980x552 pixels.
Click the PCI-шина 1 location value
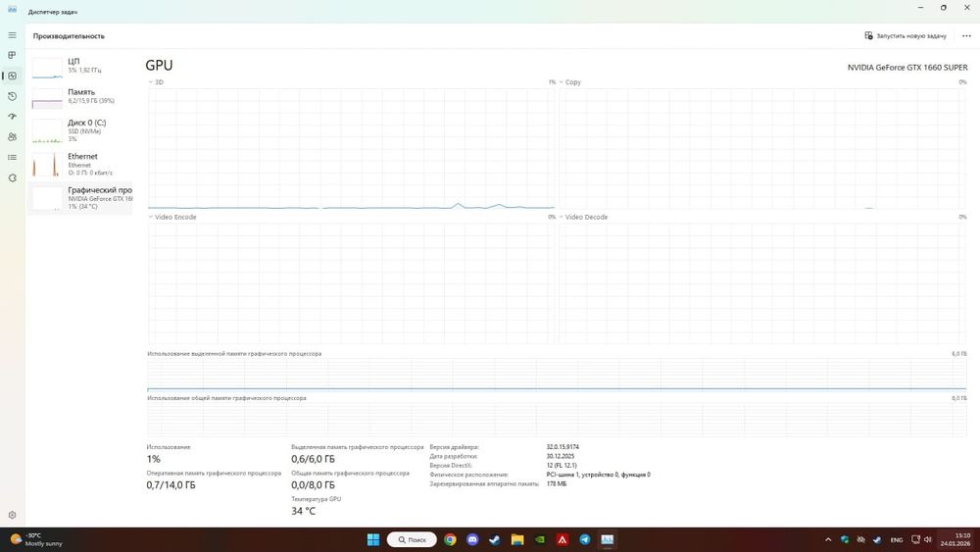click(x=598, y=475)
